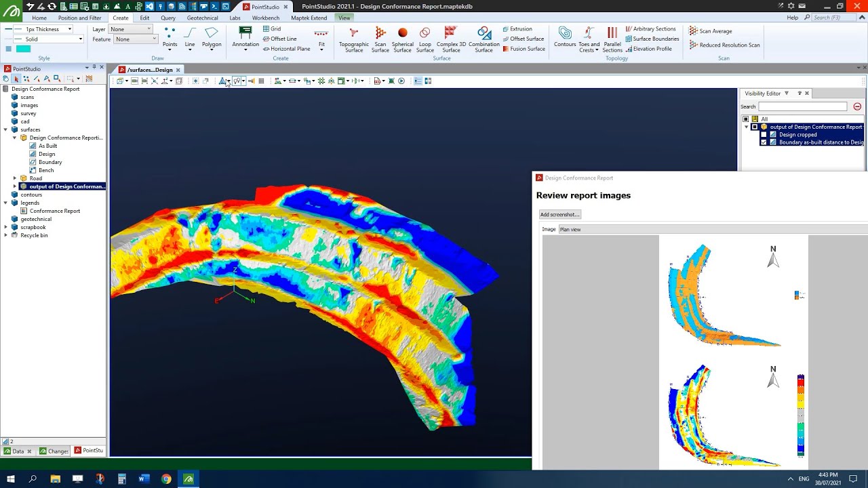The height and width of the screenshot is (488, 868).
Task: Open the Home ribbon tab
Action: 39,18
